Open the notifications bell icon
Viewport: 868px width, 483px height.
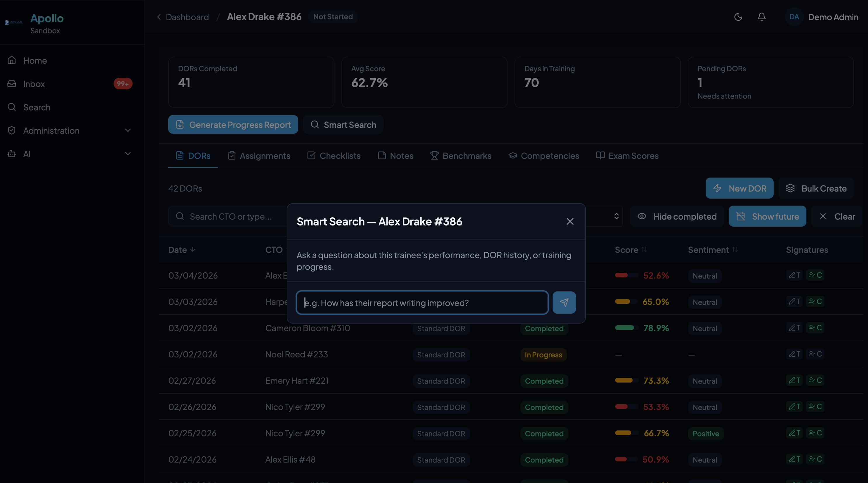(x=761, y=17)
